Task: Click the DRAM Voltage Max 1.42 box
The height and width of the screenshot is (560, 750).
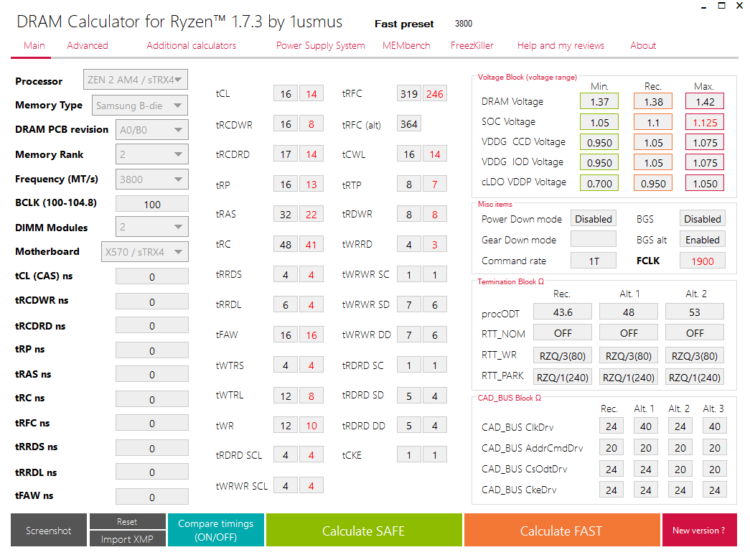Action: [x=705, y=101]
